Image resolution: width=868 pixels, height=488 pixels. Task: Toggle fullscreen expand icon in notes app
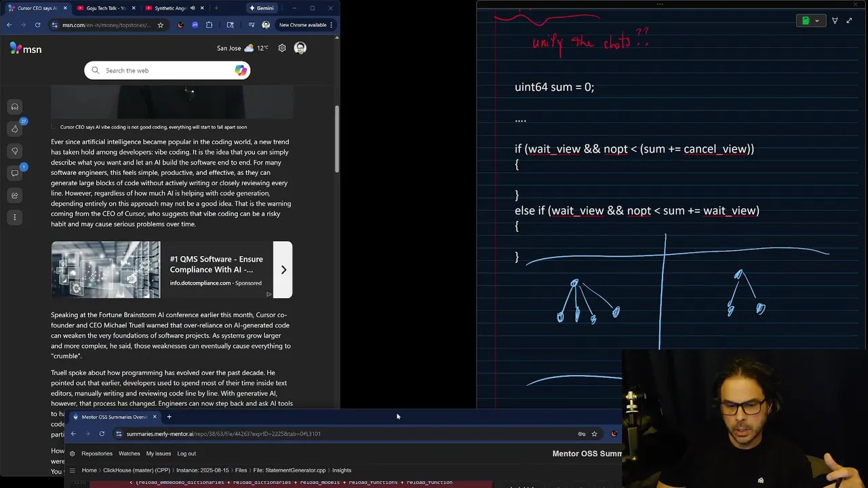[x=849, y=21]
